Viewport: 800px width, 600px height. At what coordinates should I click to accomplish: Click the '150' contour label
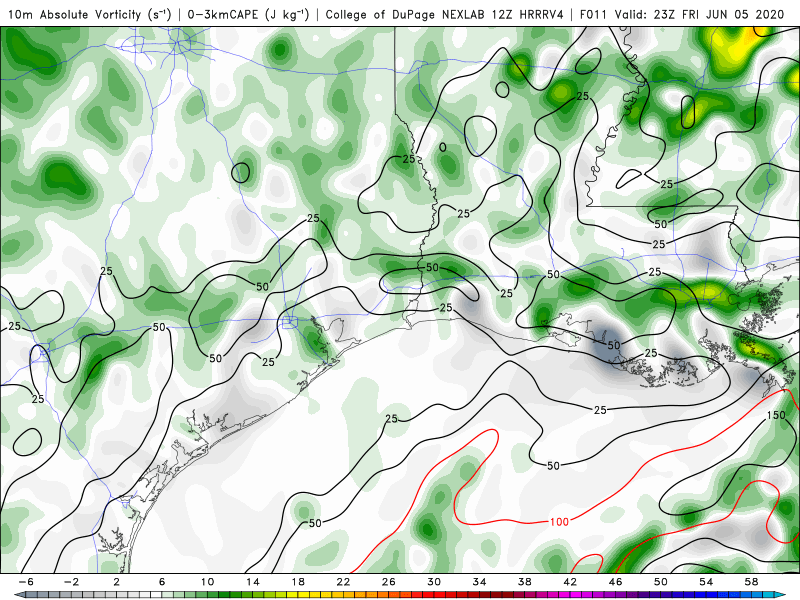coord(776,415)
